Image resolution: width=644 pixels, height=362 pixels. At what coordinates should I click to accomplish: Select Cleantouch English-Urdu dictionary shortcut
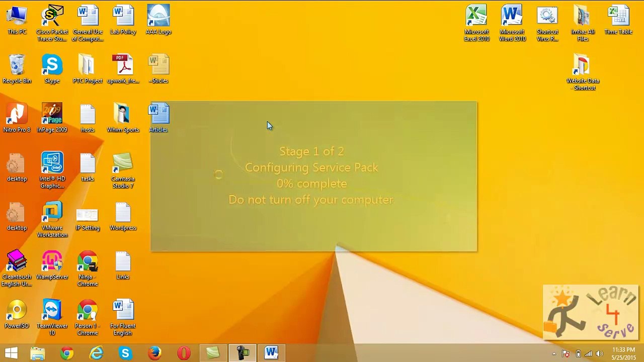coord(17,269)
